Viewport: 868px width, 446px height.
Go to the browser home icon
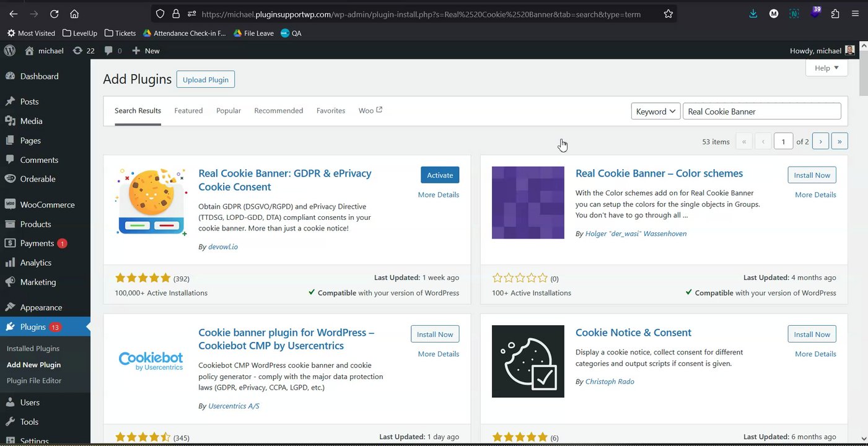(74, 14)
